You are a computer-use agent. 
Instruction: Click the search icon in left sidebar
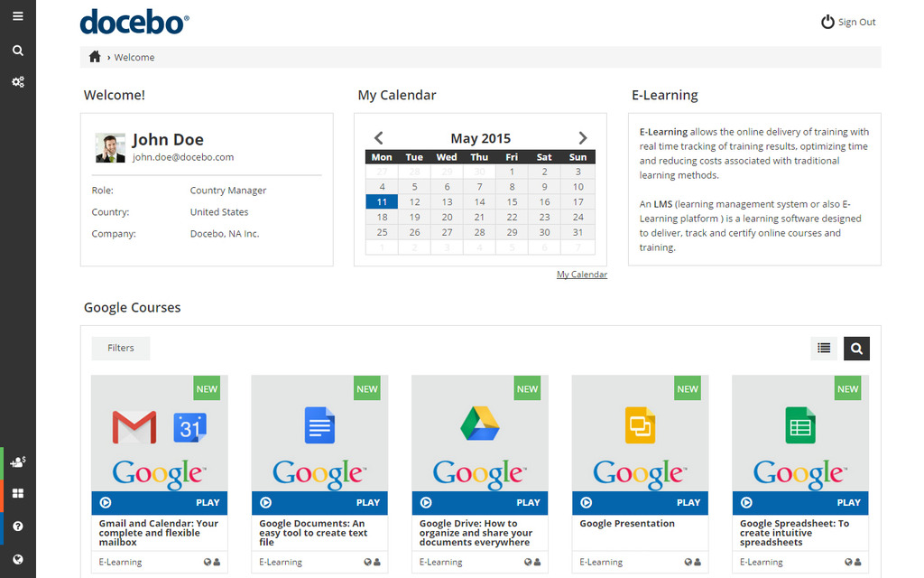point(17,51)
